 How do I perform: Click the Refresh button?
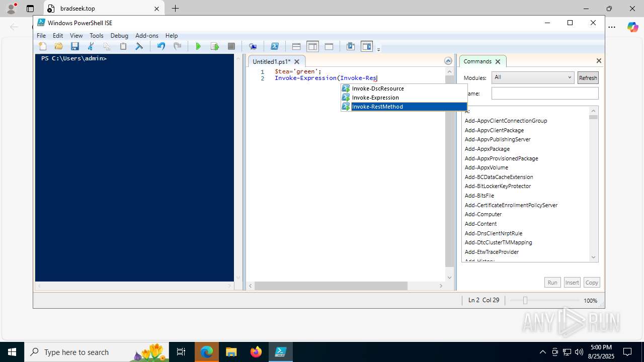(x=588, y=77)
